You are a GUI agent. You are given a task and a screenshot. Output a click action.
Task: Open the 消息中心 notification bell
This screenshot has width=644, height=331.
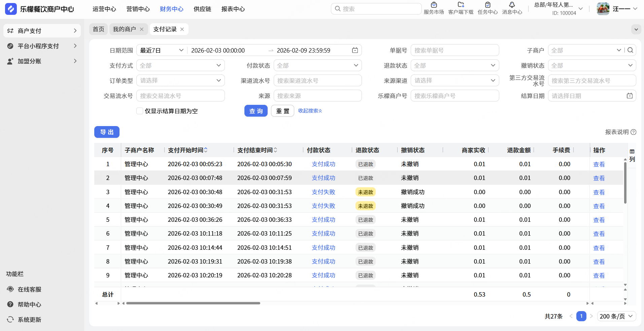coord(512,5)
